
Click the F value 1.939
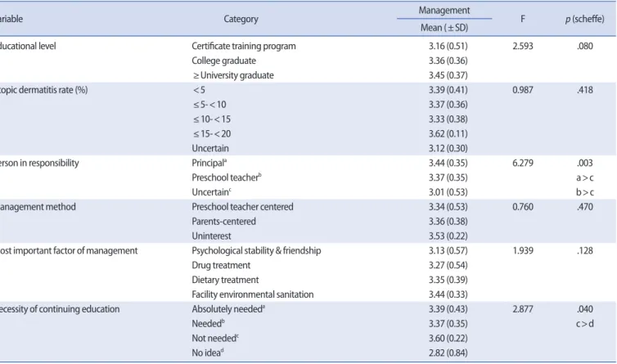(523, 250)
